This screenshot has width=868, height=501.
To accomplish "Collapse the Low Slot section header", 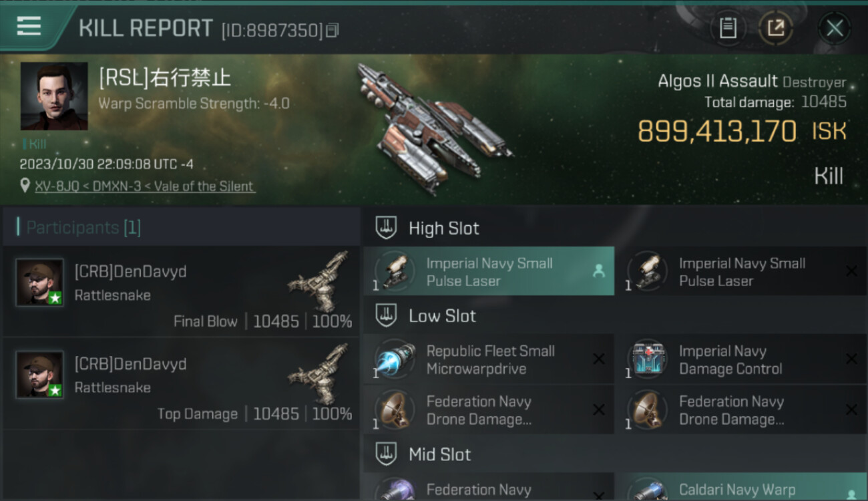I will pos(614,316).
